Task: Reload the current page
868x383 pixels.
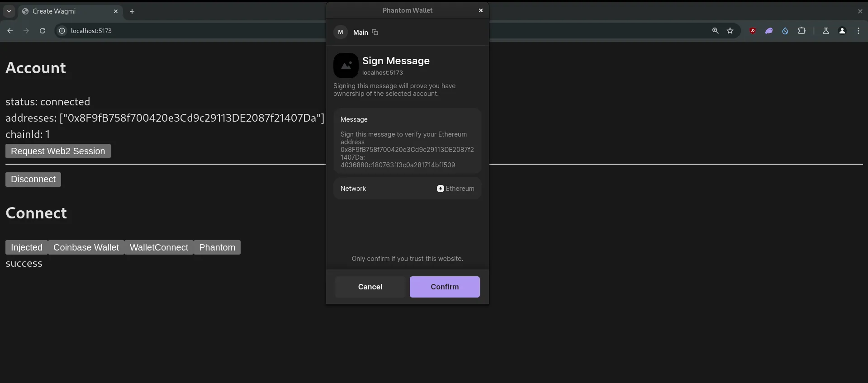Action: pos(43,31)
